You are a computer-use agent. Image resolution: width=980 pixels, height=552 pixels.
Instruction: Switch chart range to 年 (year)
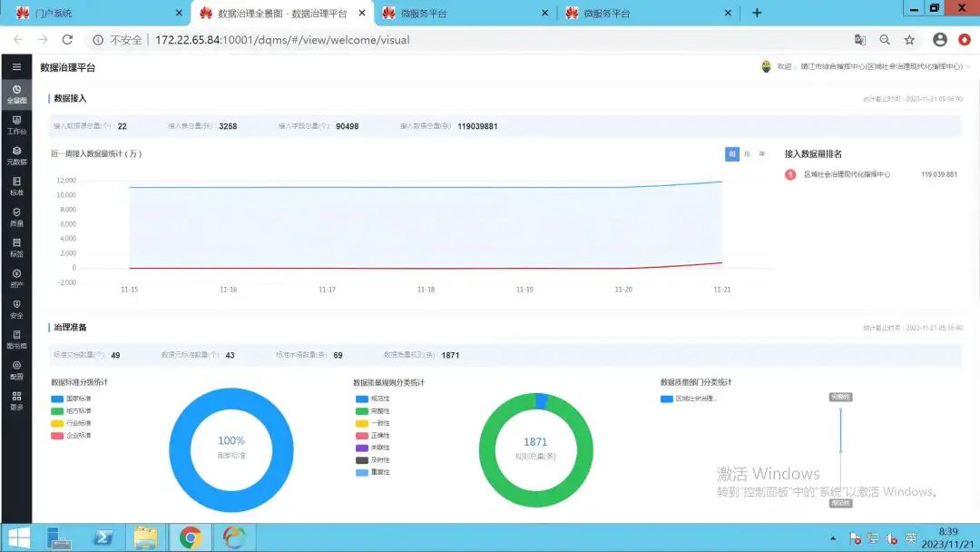coord(761,154)
